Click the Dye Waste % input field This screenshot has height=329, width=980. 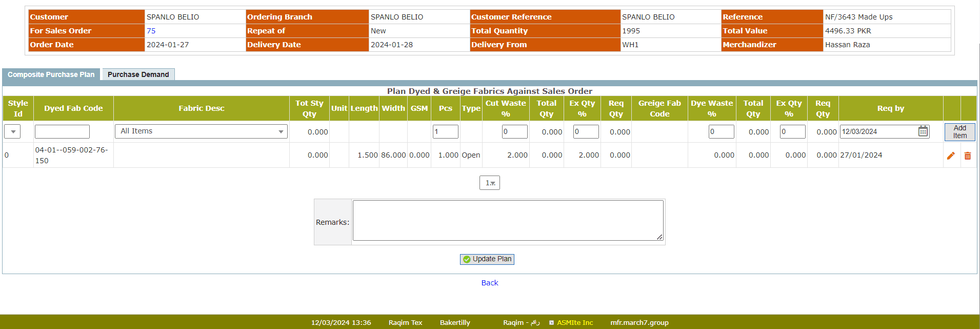(x=721, y=132)
